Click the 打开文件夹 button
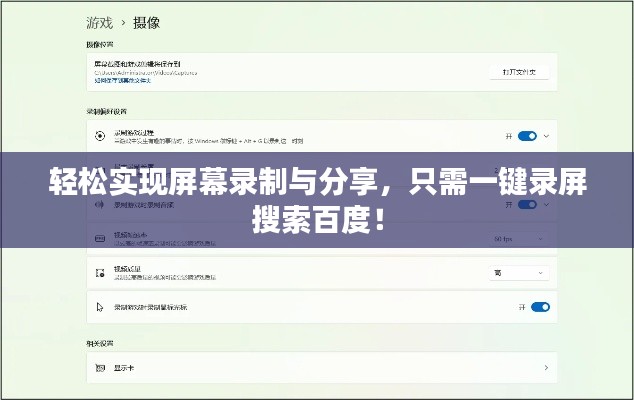This screenshot has width=634, height=400. pyautogui.click(x=519, y=72)
